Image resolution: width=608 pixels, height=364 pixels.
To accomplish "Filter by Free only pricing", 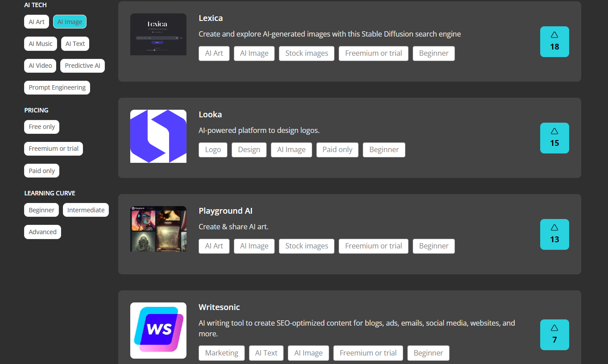I will (x=42, y=127).
